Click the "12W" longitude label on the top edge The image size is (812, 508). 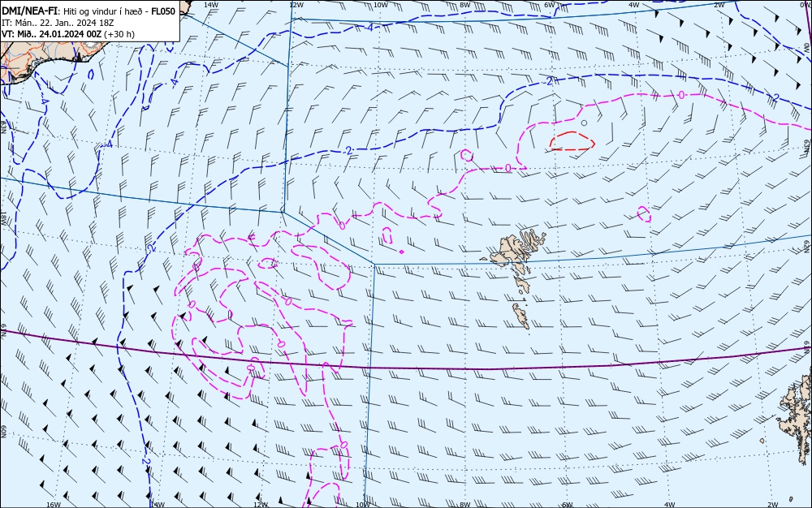(296, 5)
